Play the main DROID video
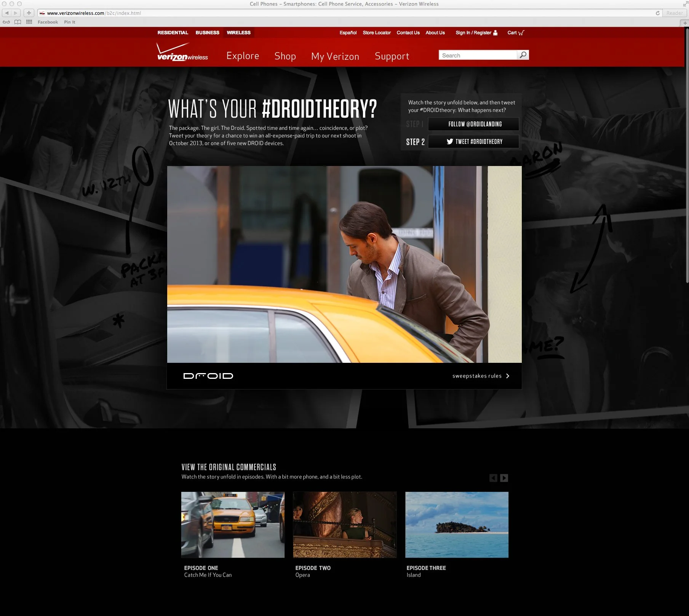 click(344, 264)
